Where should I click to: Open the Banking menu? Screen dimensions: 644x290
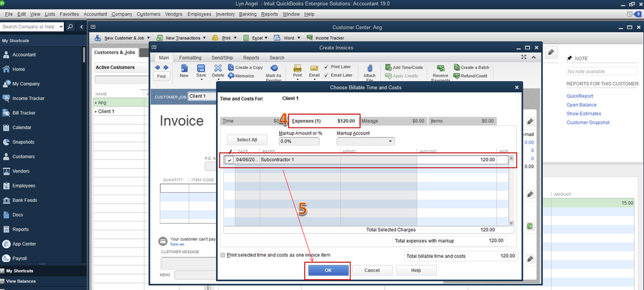tap(248, 14)
